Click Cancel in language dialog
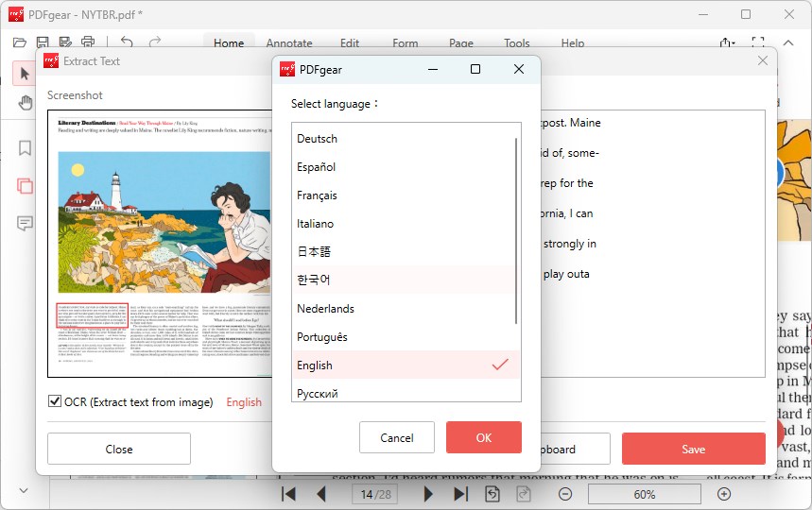This screenshot has height=510, width=812. 397,437
